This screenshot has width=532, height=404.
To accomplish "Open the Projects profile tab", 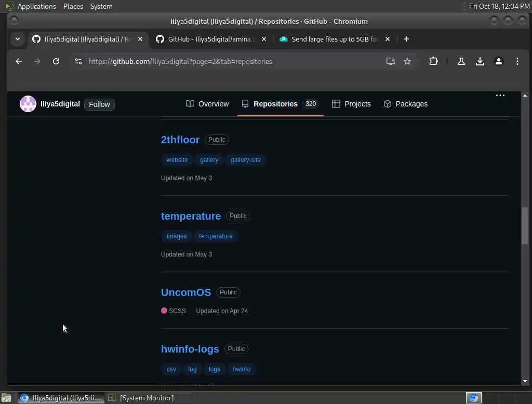I will click(x=351, y=104).
